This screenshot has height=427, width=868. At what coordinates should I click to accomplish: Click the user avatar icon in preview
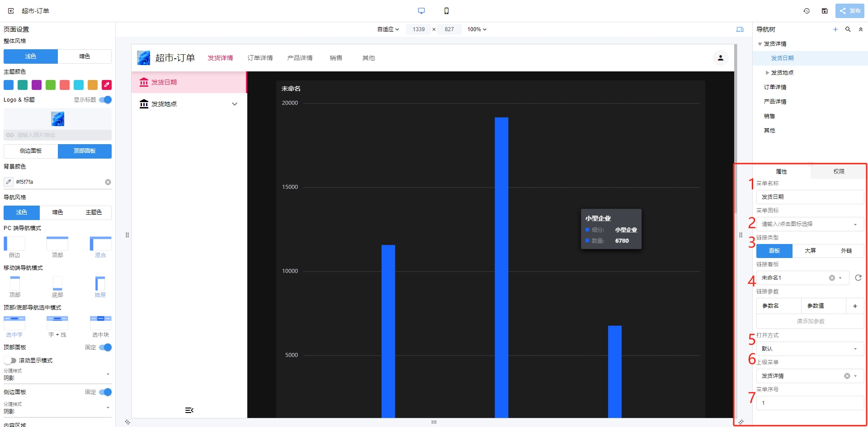[721, 58]
